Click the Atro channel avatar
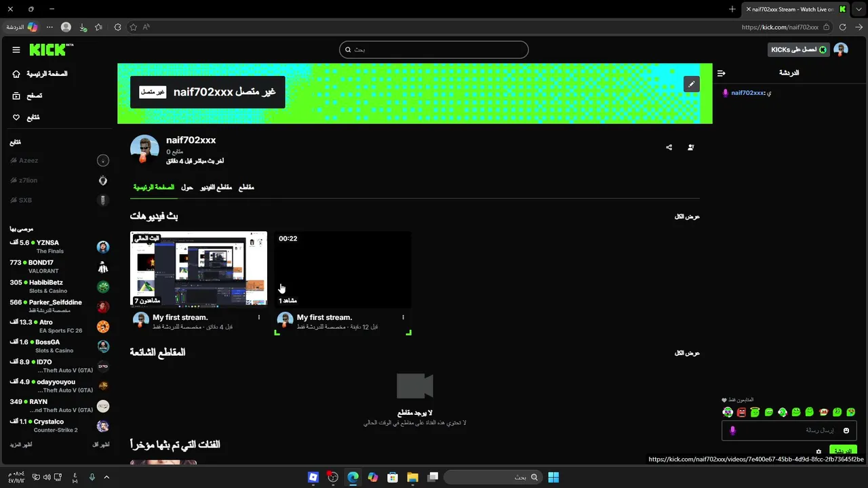This screenshot has height=488, width=868. [x=103, y=327]
